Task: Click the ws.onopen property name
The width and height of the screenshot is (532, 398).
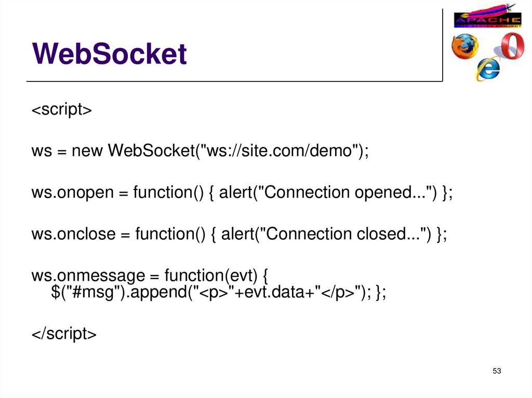Action: point(72,193)
